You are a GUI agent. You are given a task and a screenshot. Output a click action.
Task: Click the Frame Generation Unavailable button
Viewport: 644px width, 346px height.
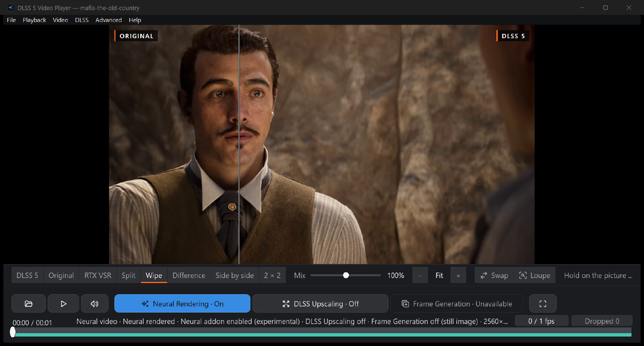tap(457, 303)
